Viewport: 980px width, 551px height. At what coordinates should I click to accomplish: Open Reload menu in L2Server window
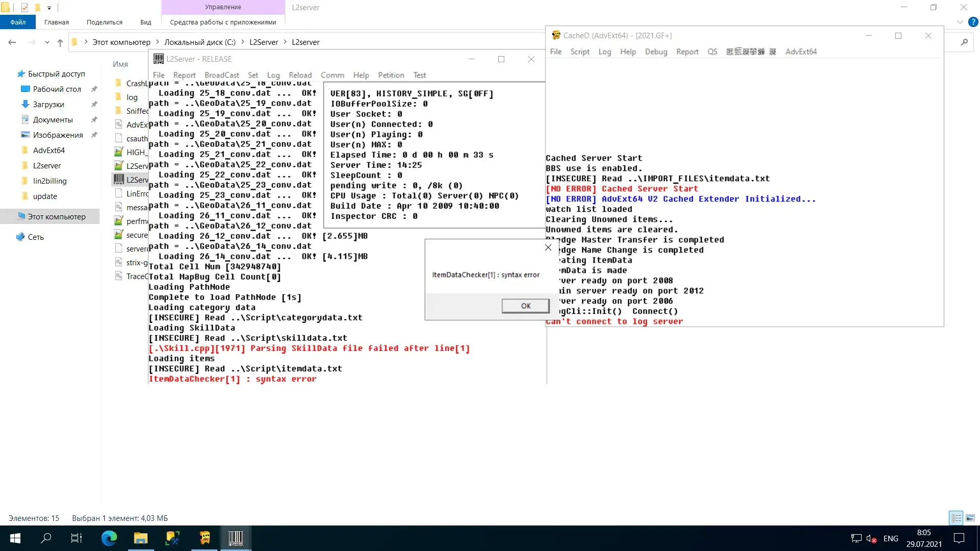click(x=300, y=75)
